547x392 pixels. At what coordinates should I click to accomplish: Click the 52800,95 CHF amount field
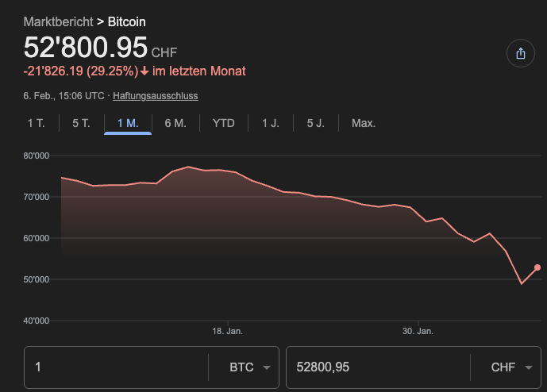[378, 367]
